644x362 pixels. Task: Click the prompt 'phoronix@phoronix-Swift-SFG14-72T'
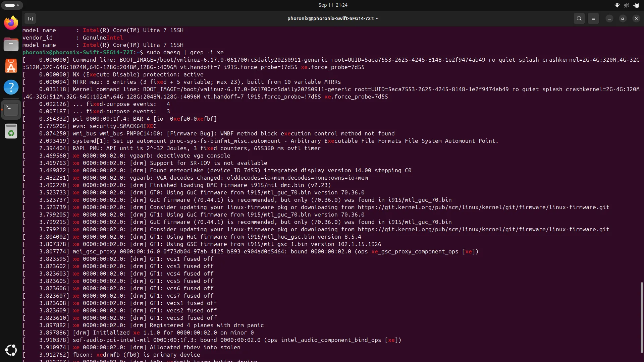point(78,52)
